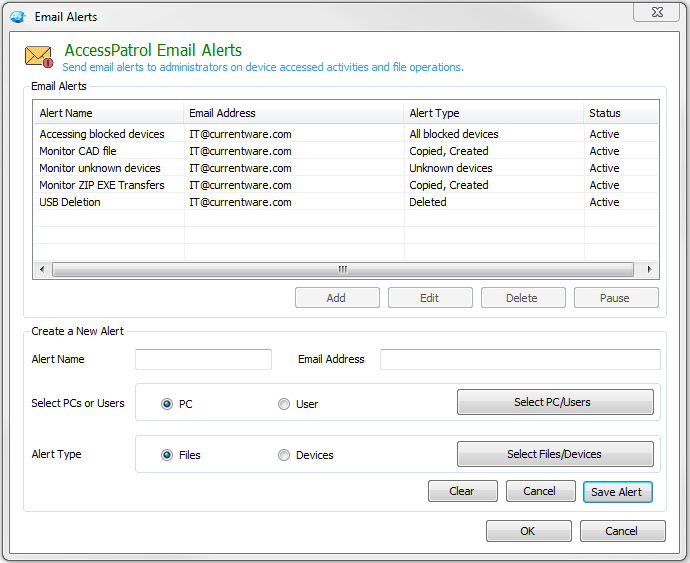Click the scrollbar right arrow
The height and width of the screenshot is (563, 690).
[x=649, y=269]
